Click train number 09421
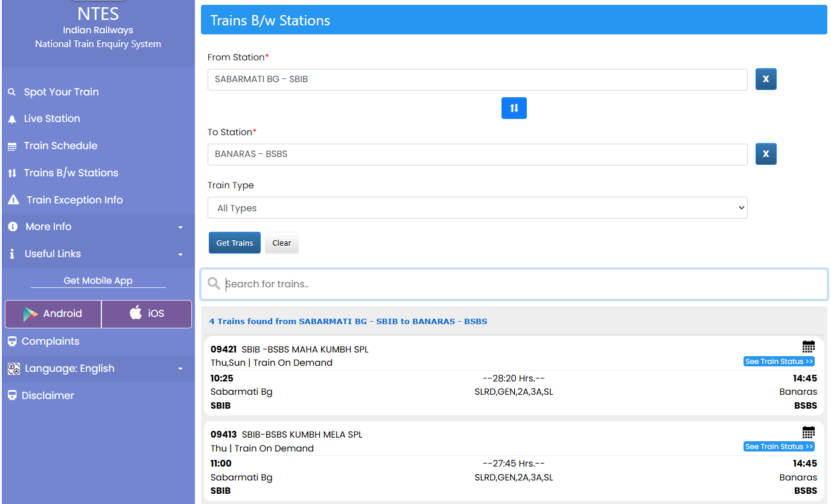 [223, 349]
